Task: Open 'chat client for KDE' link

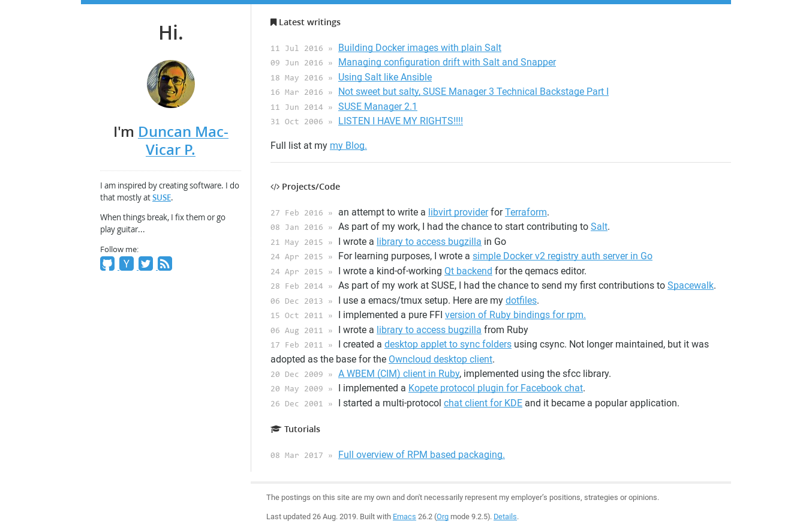Action: pos(483,403)
